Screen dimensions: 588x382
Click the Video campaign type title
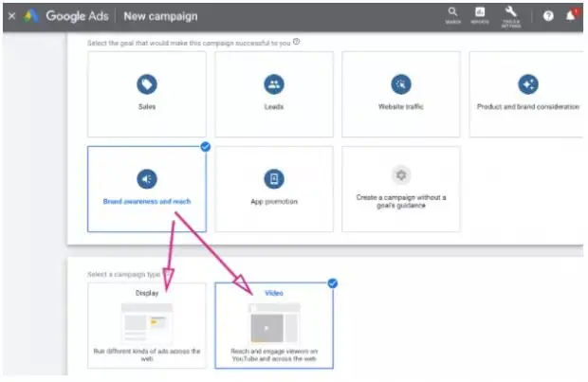point(273,293)
